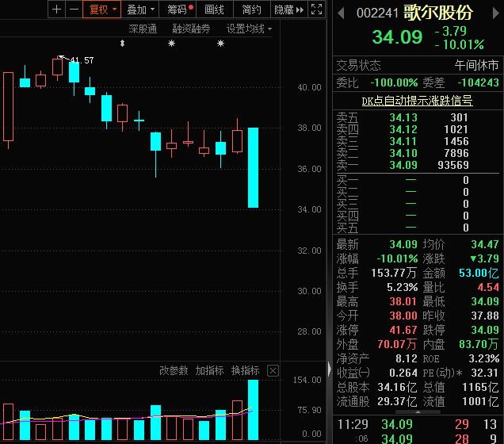Toggle fullscreen chart icon

coord(317,10)
